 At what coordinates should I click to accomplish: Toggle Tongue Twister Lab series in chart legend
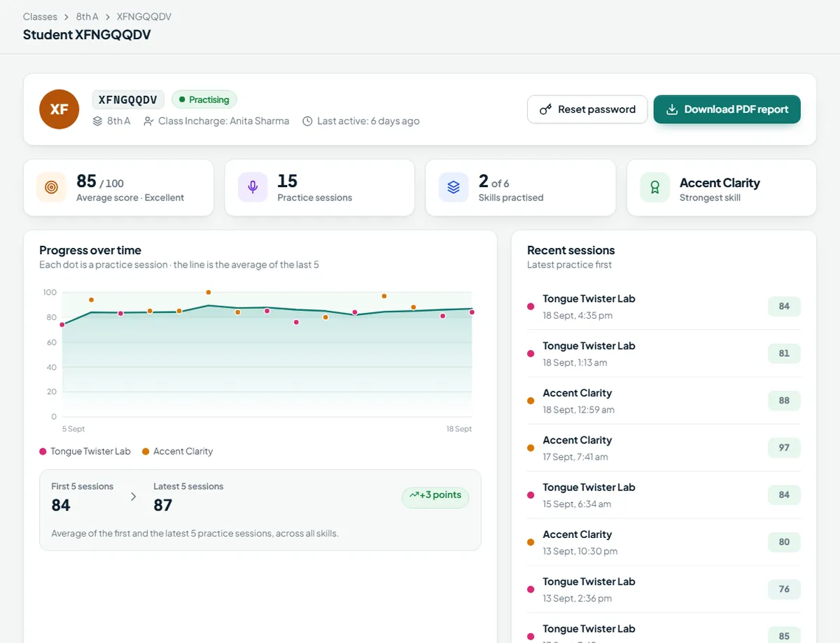(x=85, y=451)
